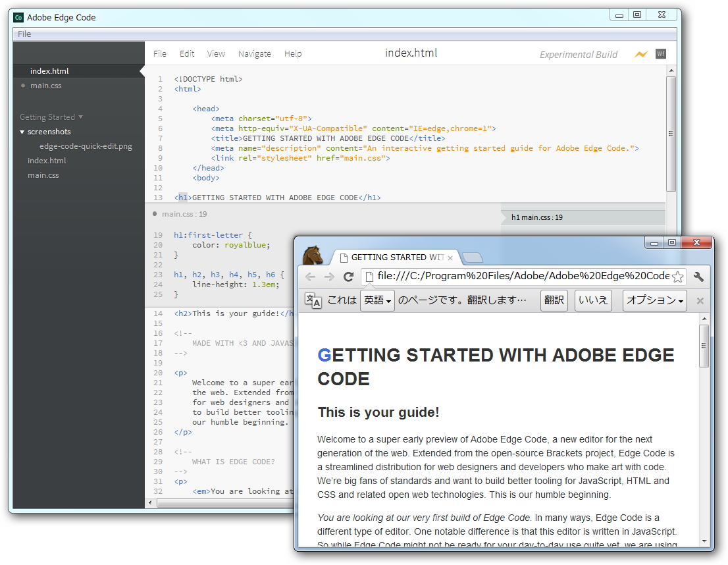
Task: Click line 5 meta charset code
Action: [x=261, y=119]
